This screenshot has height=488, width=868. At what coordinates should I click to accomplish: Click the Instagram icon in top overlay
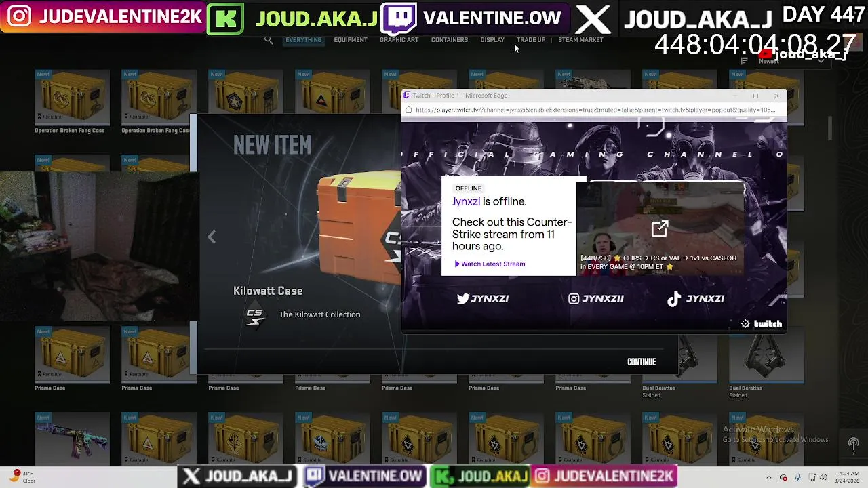click(19, 16)
